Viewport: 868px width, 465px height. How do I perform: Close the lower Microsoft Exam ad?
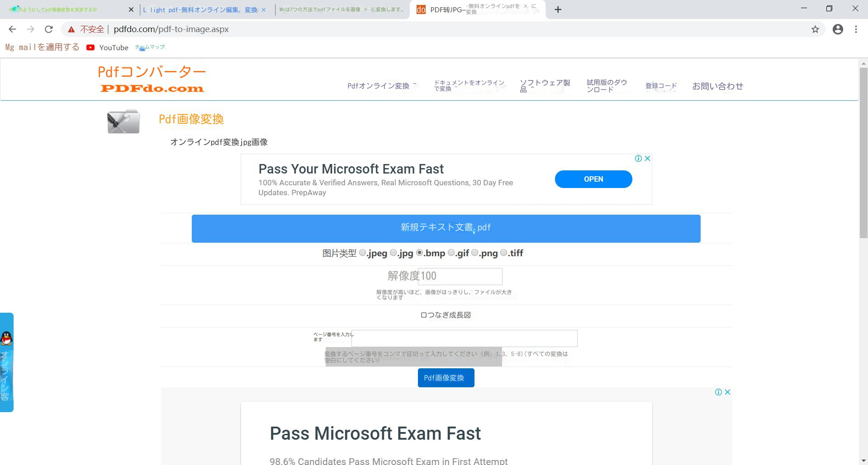[727, 392]
